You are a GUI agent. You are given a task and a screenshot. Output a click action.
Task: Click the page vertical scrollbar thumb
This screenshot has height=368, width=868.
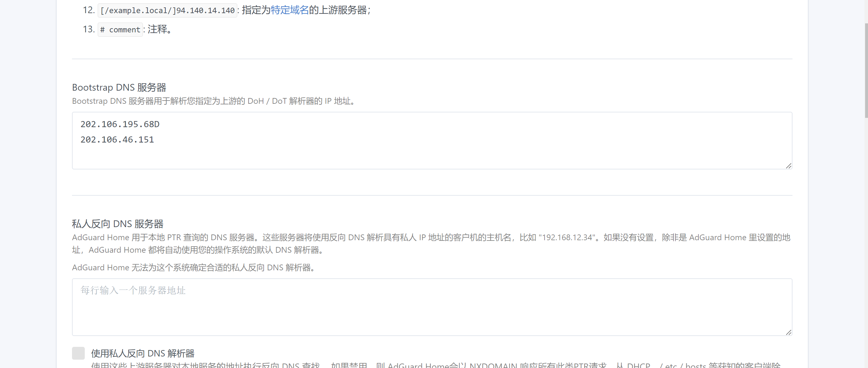(x=866, y=70)
